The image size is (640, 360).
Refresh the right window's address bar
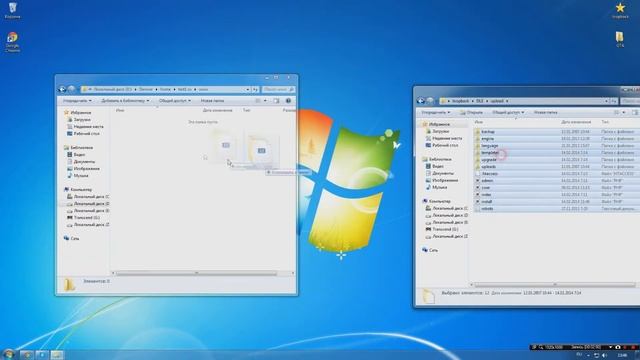(x=613, y=101)
